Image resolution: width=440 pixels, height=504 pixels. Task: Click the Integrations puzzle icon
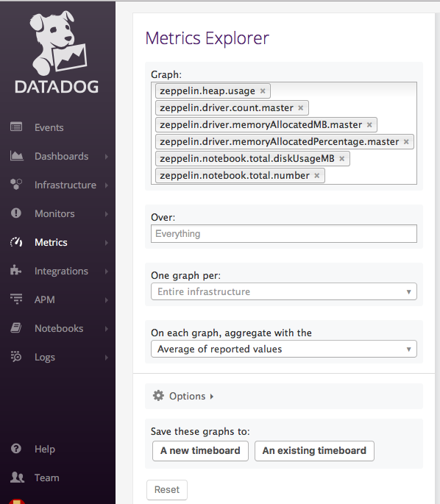[15, 271]
